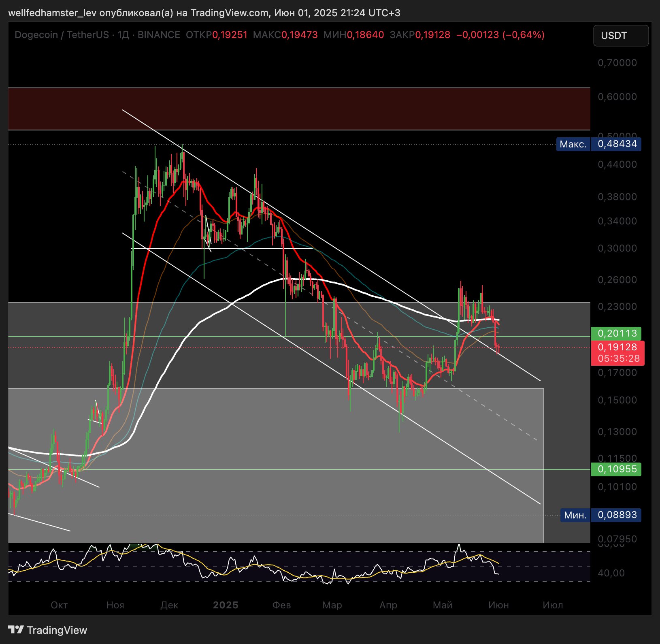Click the 0,26000 price axis value
This screenshot has width=660, height=644.
click(617, 280)
